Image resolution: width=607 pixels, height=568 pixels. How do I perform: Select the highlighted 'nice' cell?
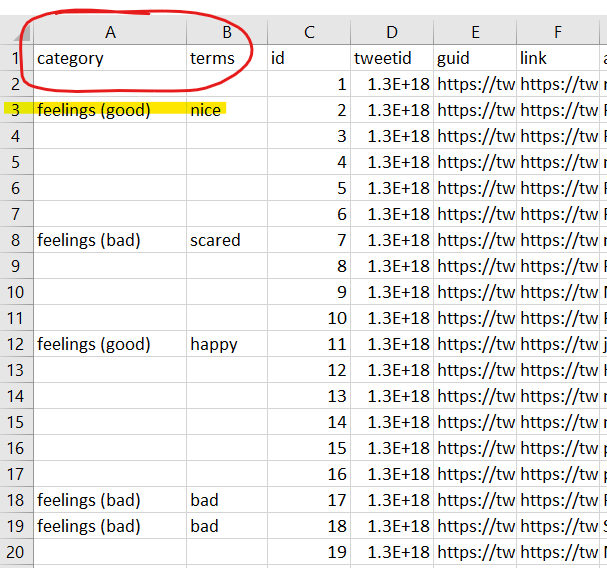[x=227, y=110]
